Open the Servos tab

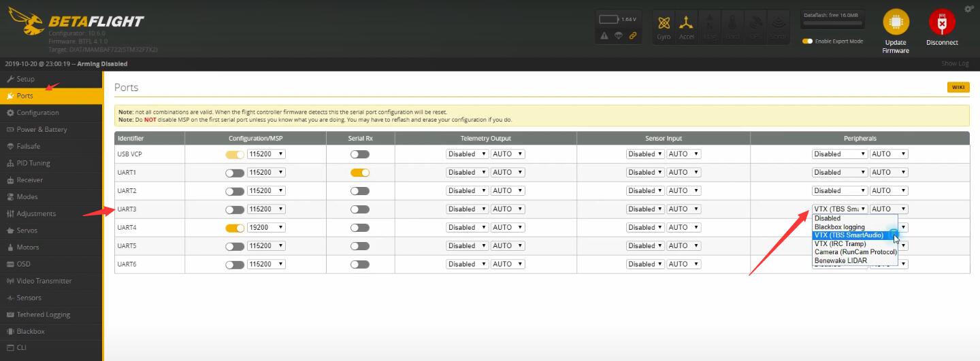coord(52,230)
